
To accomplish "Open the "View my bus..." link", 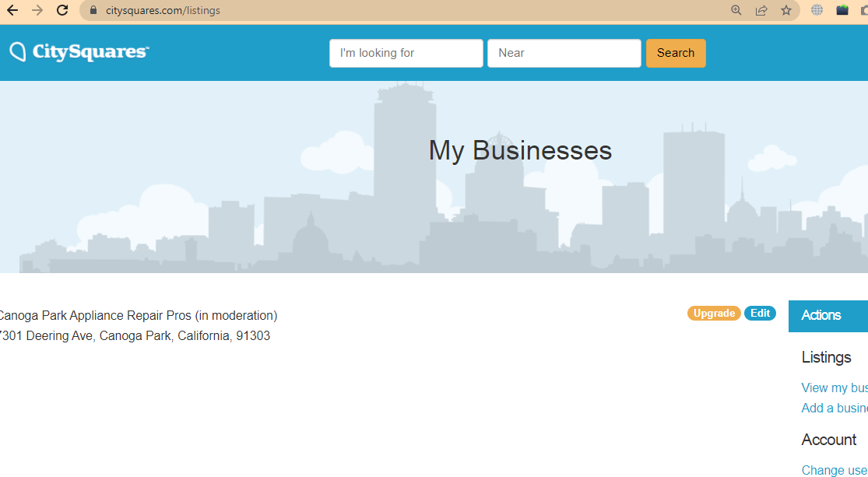I will (x=835, y=388).
